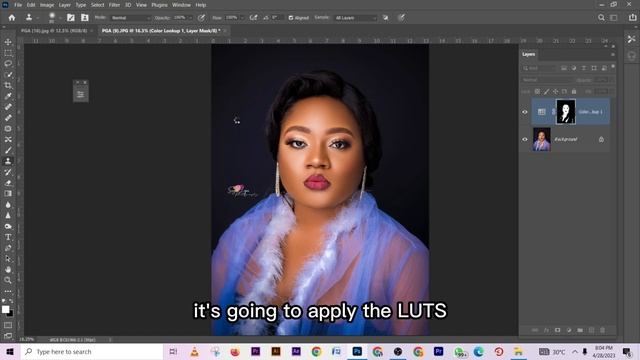Select the Layers panel tab
The height and width of the screenshot is (360, 640).
[529, 54]
